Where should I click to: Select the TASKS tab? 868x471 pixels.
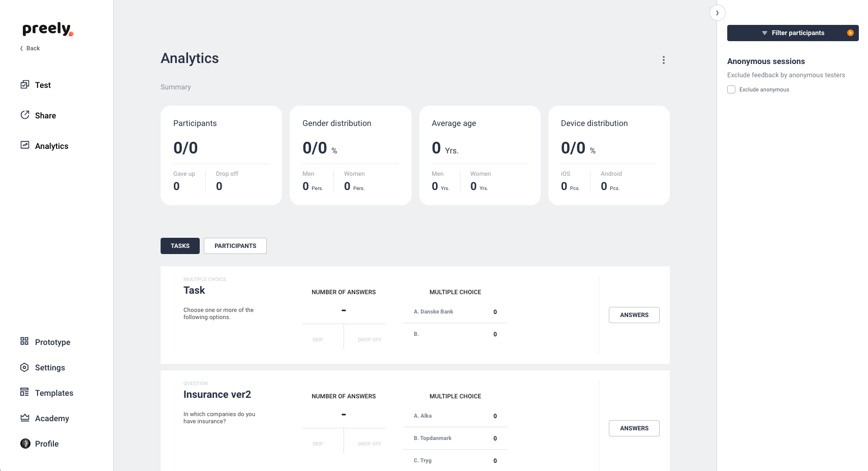180,246
